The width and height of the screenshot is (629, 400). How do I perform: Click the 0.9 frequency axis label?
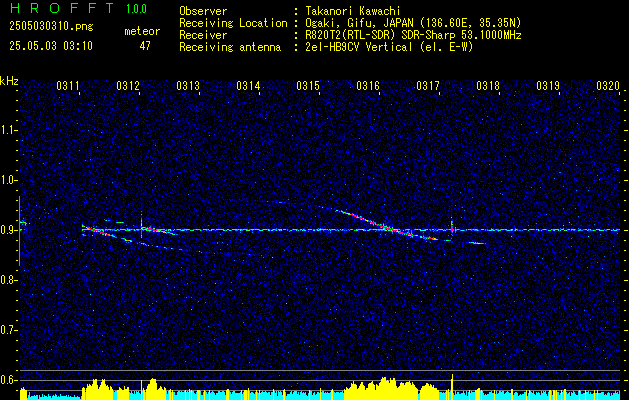pyautogui.click(x=8, y=230)
